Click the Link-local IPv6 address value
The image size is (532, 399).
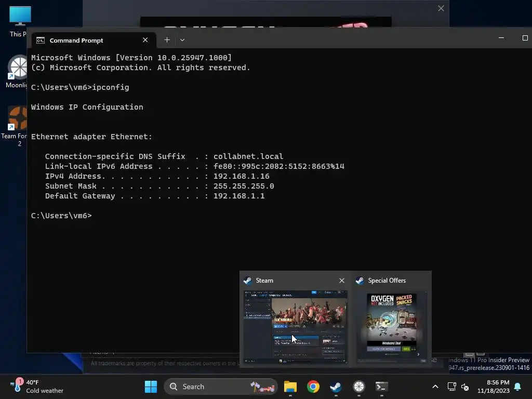(278, 166)
